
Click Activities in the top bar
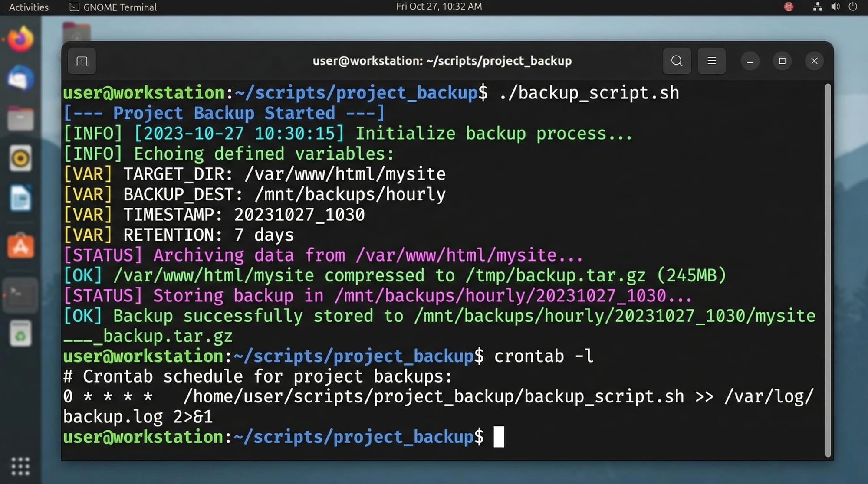tap(28, 7)
